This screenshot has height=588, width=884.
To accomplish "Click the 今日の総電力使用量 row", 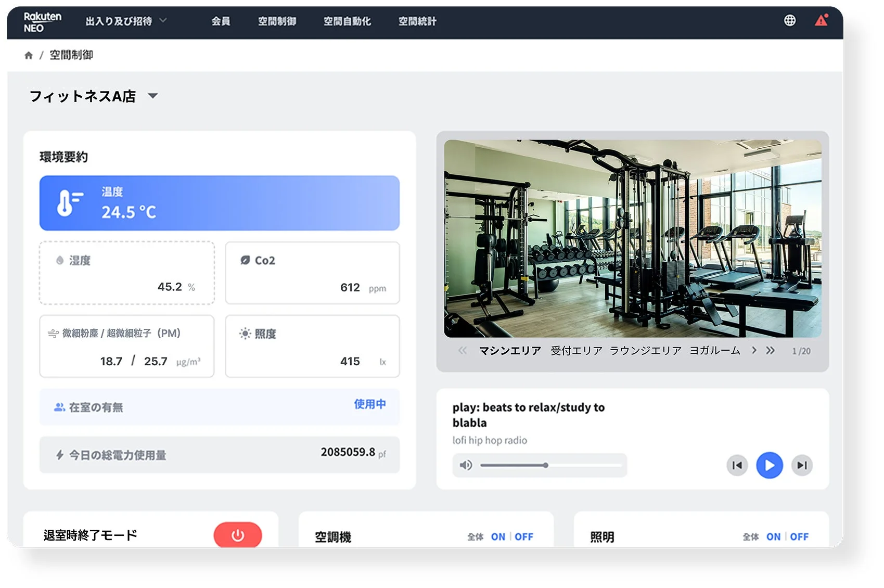I will [x=220, y=455].
